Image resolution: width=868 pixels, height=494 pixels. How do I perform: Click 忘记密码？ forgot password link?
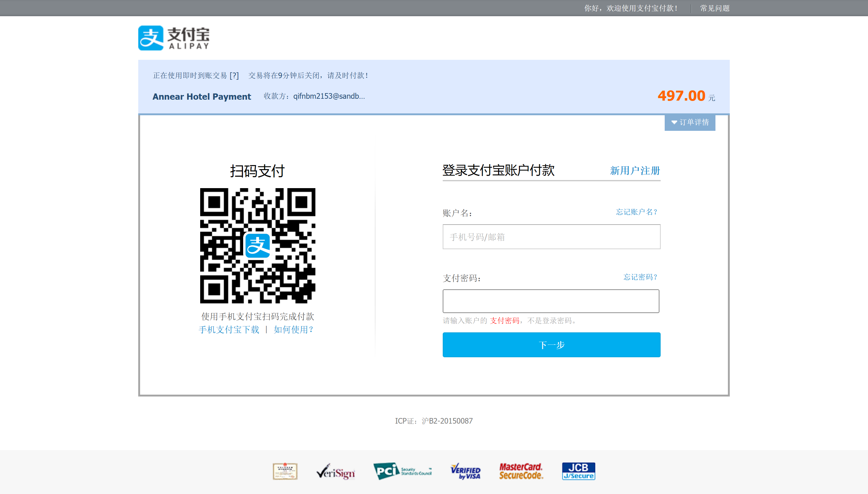point(640,277)
